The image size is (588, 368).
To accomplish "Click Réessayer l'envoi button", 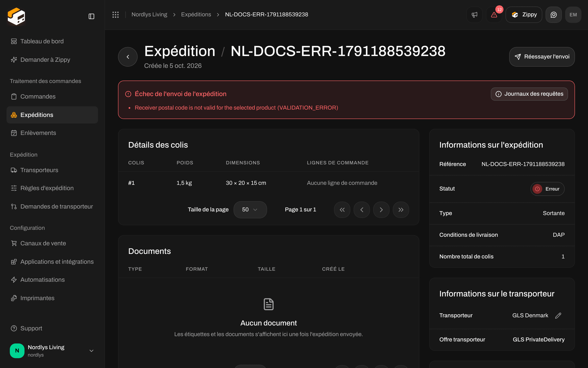I will (x=542, y=57).
